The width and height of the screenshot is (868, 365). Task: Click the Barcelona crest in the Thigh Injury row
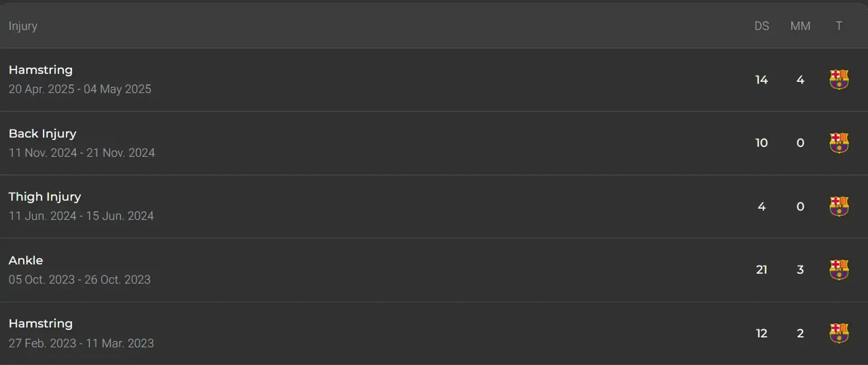coord(839,207)
